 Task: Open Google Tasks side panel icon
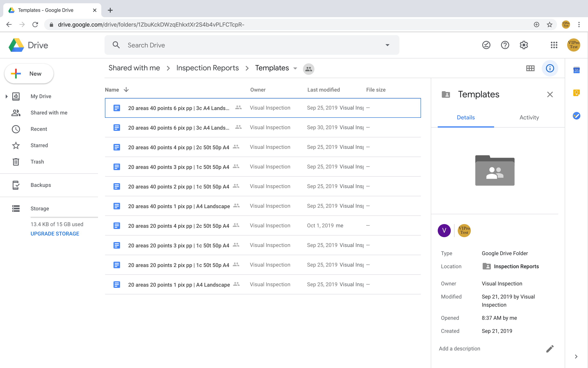(576, 116)
